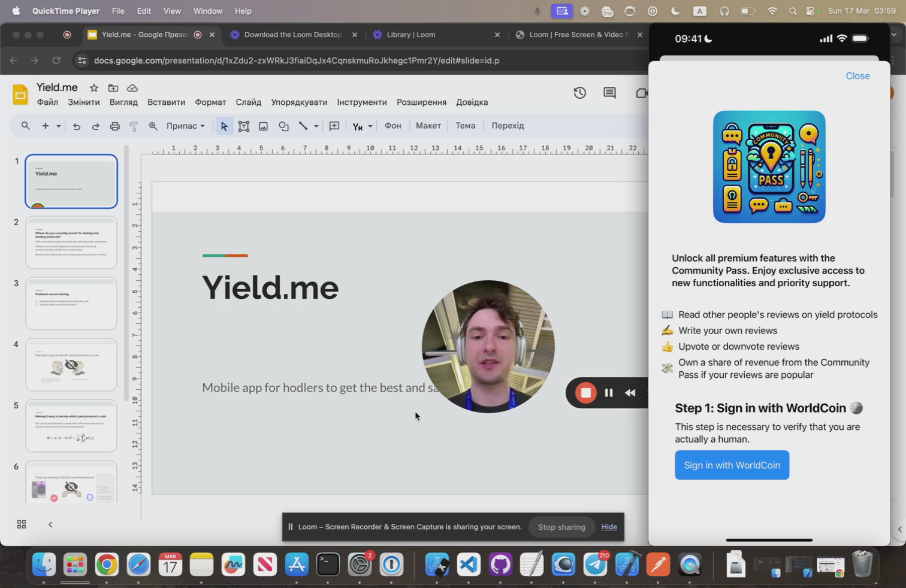This screenshot has height=588, width=906.
Task: Print the presentation using printer icon
Action: click(x=114, y=126)
